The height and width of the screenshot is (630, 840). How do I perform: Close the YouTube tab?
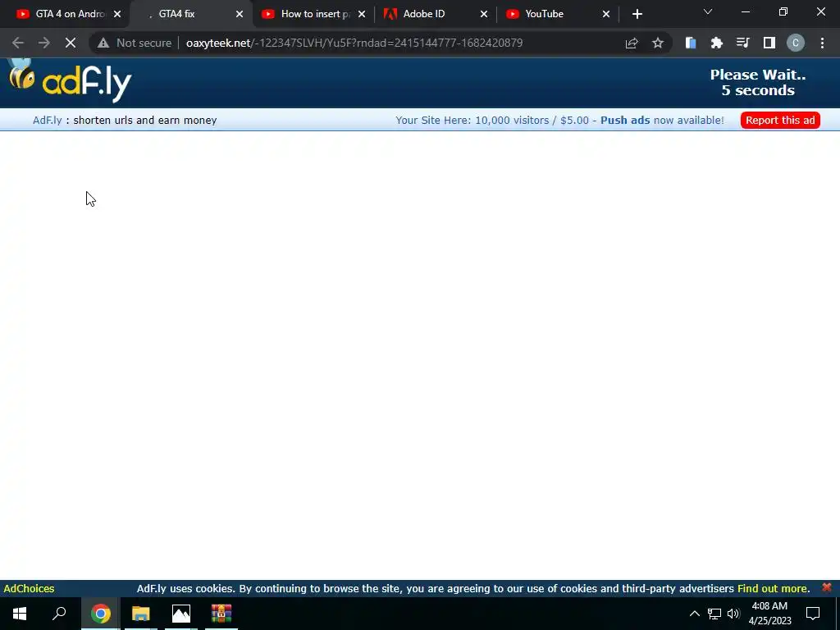point(606,15)
